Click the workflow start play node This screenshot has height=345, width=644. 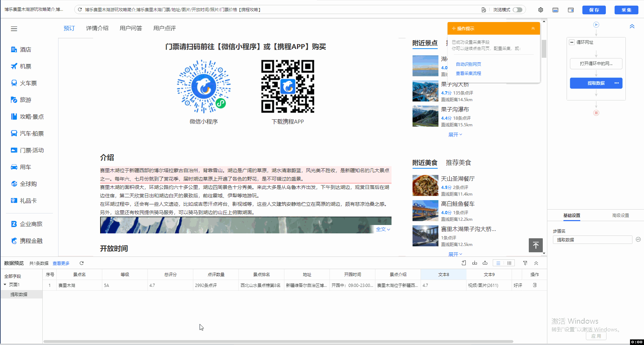click(x=596, y=25)
